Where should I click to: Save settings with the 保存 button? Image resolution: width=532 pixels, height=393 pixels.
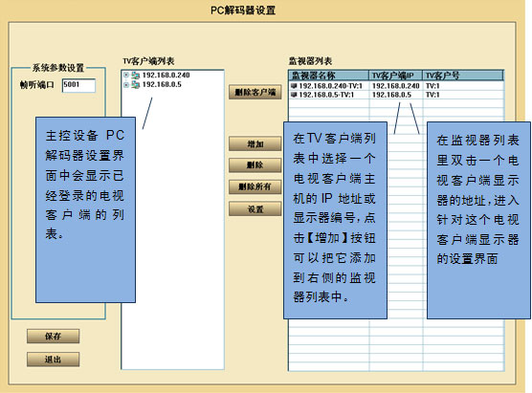[x=54, y=336]
